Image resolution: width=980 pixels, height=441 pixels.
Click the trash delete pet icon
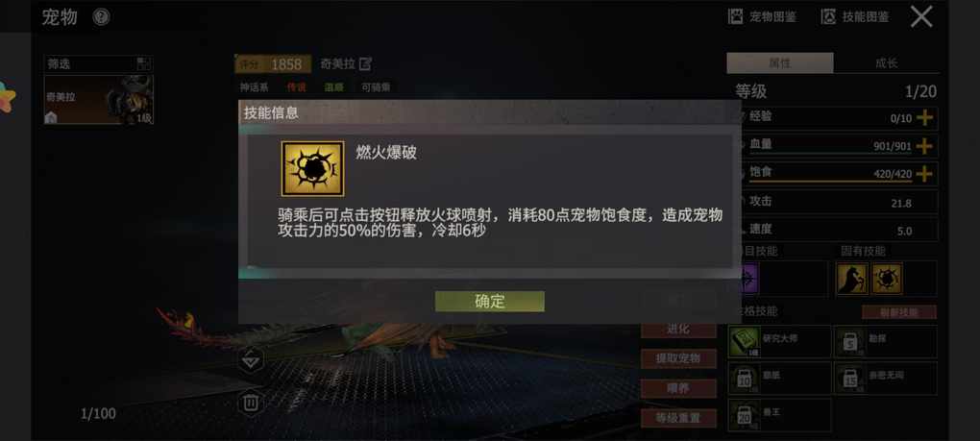pyautogui.click(x=251, y=403)
